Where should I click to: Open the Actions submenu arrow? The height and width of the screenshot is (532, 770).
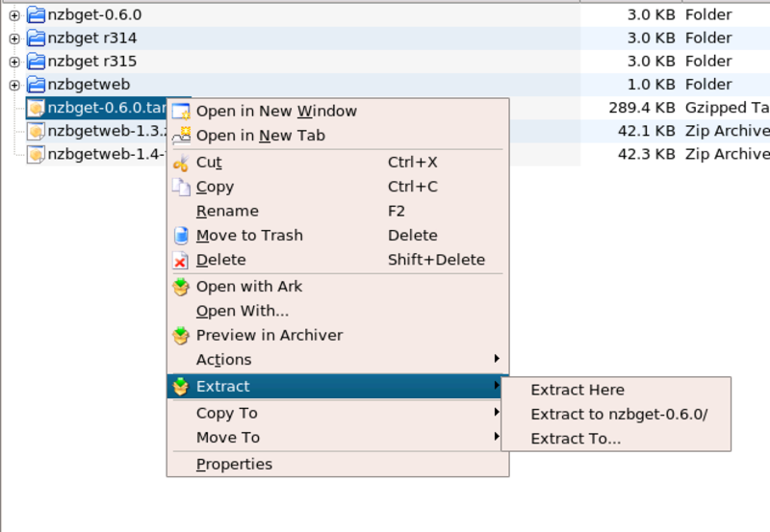coord(497,359)
